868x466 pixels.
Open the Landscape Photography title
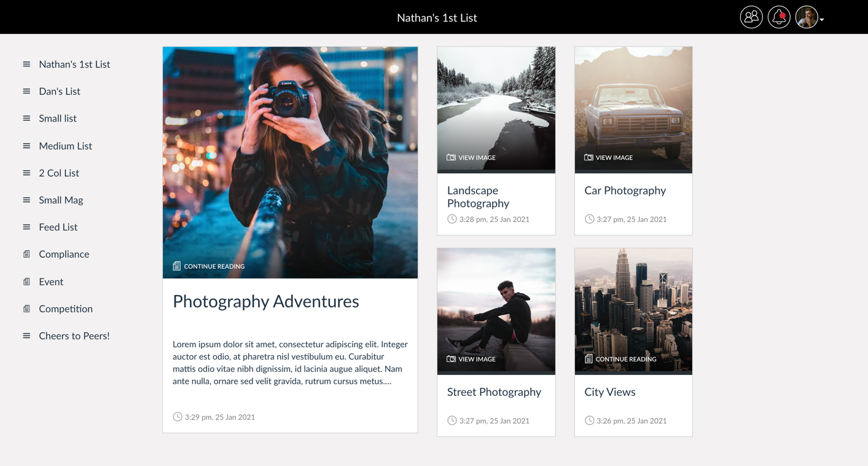click(x=478, y=197)
